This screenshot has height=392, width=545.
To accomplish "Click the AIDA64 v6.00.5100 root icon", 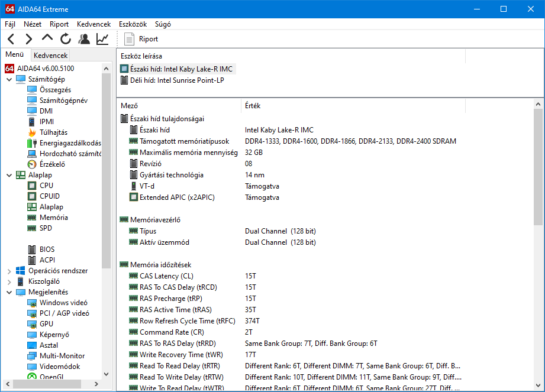I will point(9,69).
